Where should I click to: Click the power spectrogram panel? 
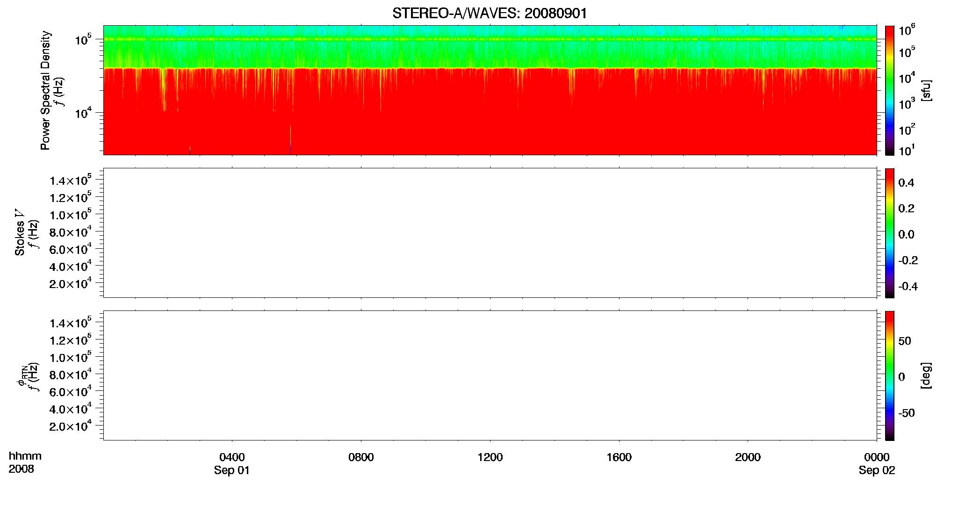coord(490,90)
